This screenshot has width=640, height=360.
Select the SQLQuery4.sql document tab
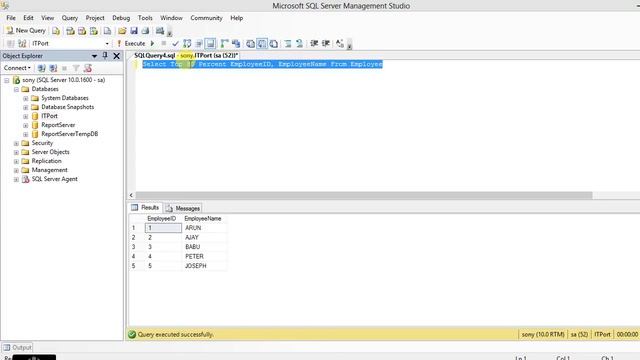(186, 55)
